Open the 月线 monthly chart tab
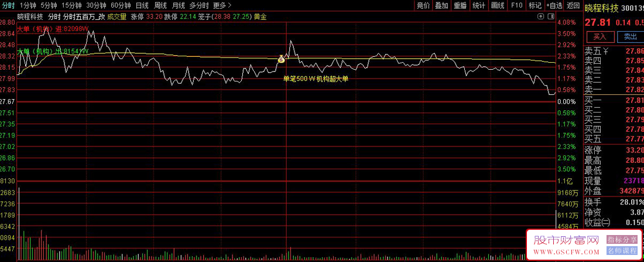The image size is (644, 262). pos(178,5)
